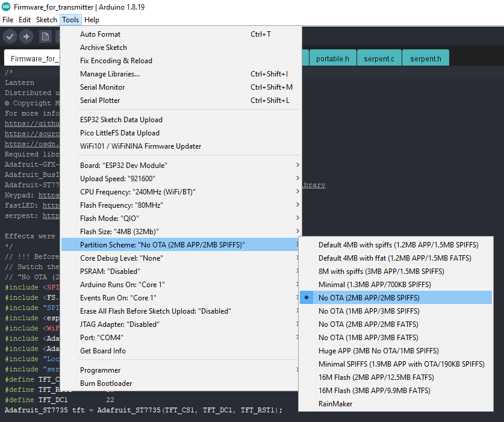Choose Fix Encoding & Reload
Image resolution: width=504 pixels, height=422 pixels.
point(181,60)
